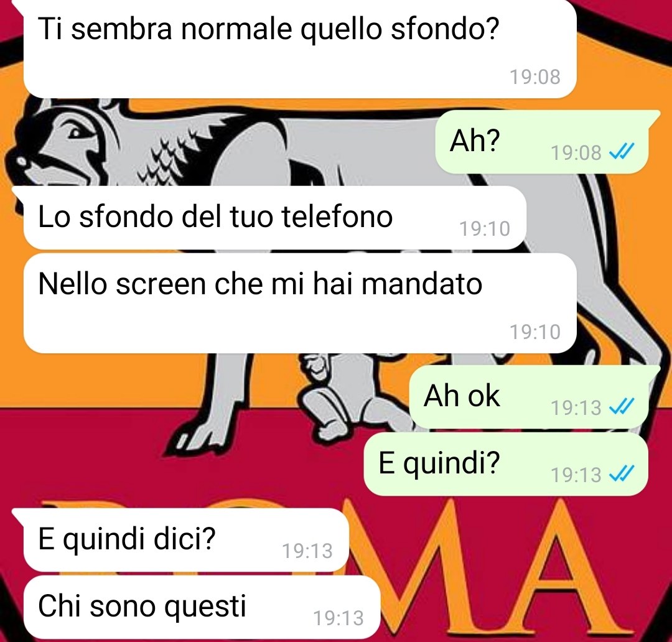Tap the 19:13 timestamp beside "E quindi dici?"
This screenshot has height=642, width=672.
pyautogui.click(x=307, y=551)
